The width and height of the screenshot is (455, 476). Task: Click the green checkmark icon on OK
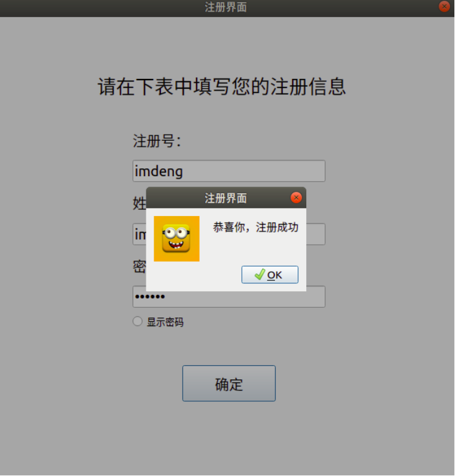260,275
